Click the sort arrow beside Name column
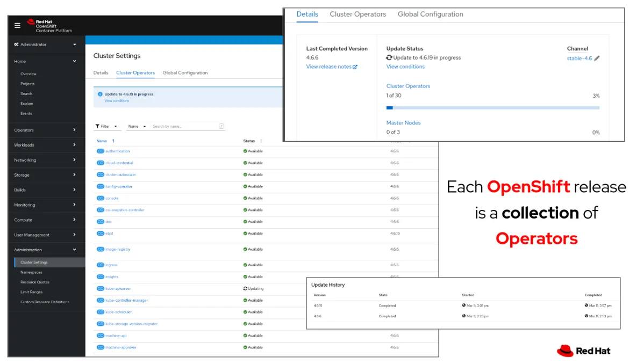 click(113, 141)
